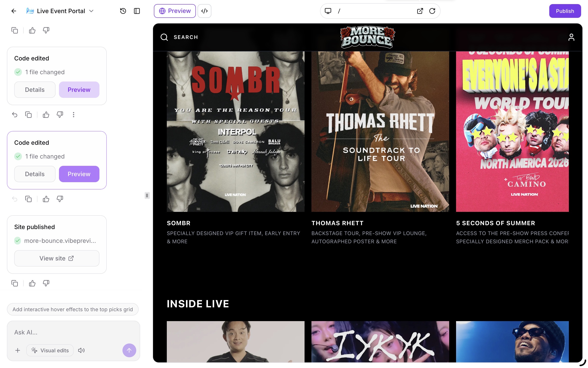
Task: Click the THOMAS RHETT title text
Action: (337, 223)
